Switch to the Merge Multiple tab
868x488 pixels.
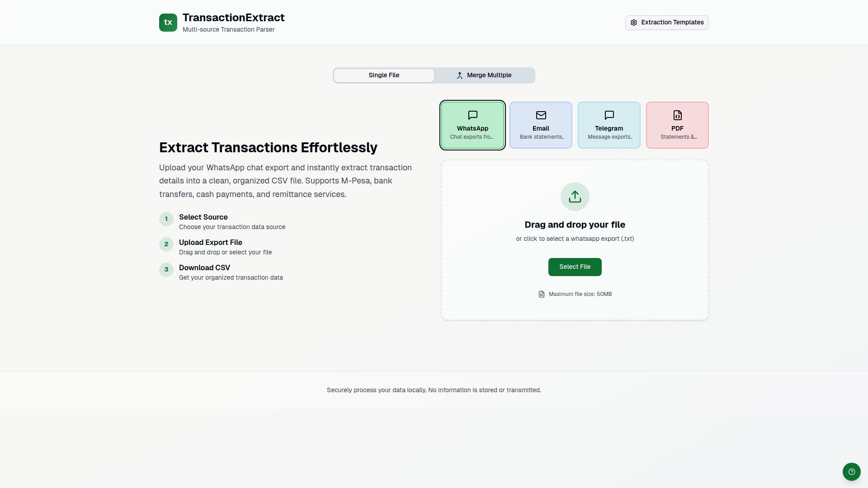click(x=483, y=75)
